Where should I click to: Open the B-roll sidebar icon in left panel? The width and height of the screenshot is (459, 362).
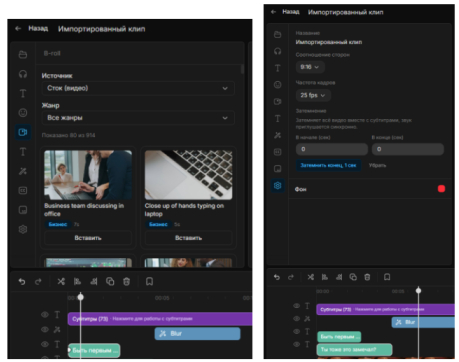[x=23, y=132]
